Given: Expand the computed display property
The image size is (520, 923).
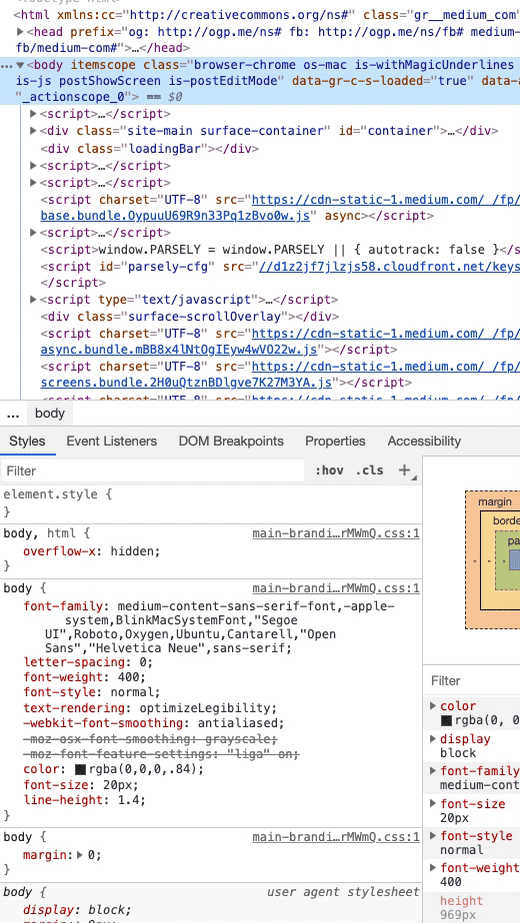Looking at the screenshot, I should (433, 739).
